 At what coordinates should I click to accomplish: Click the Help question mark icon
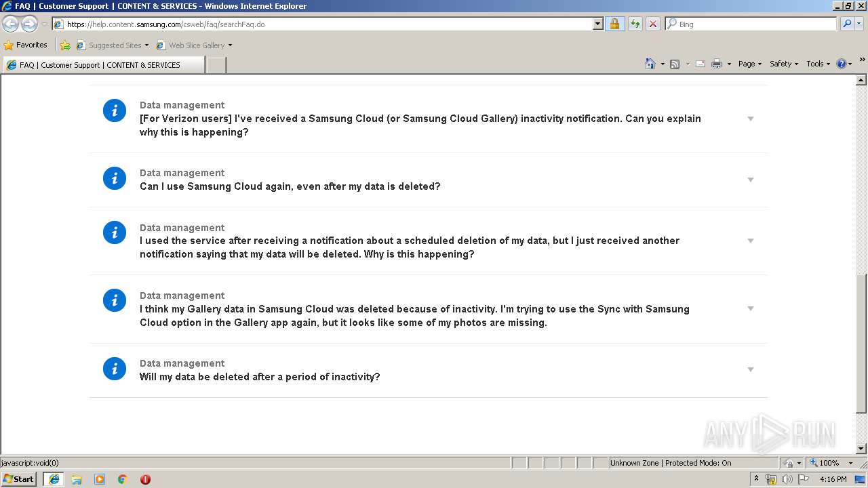842,64
